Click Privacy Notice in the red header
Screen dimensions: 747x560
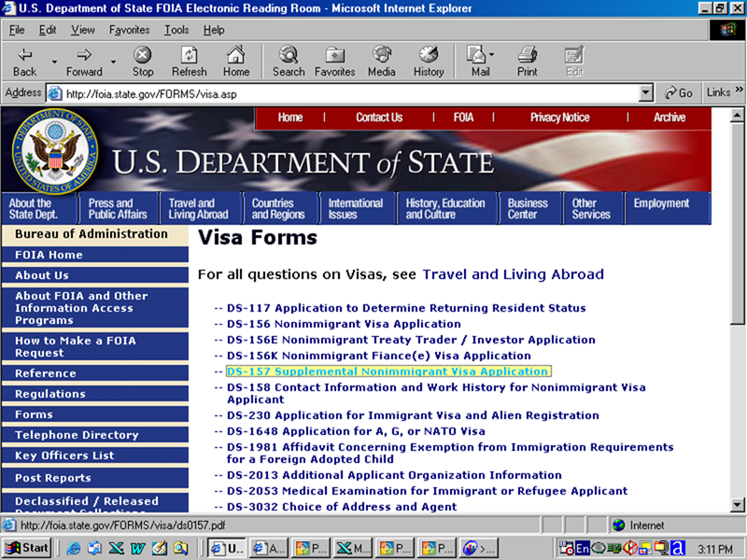(x=559, y=118)
